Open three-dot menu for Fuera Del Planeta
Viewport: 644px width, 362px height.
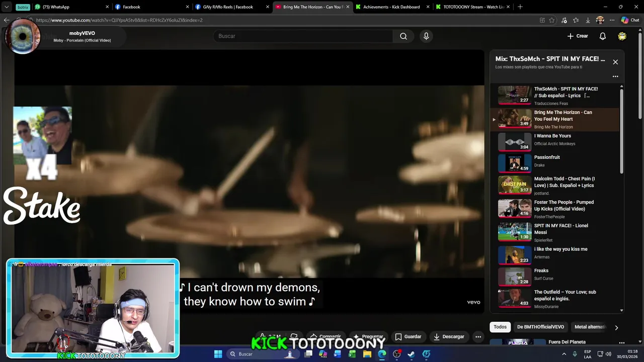622,343
